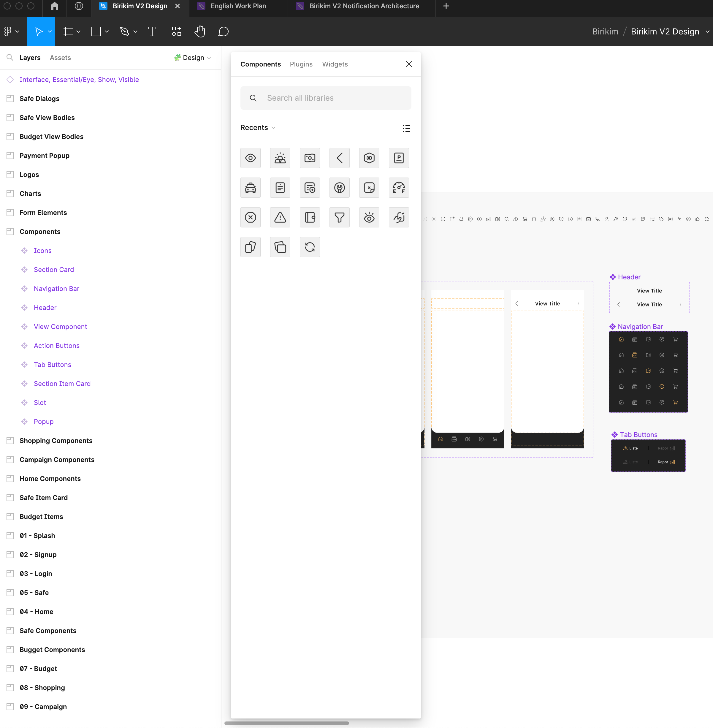Select the Section Card layer
The width and height of the screenshot is (713, 728).
53,270
